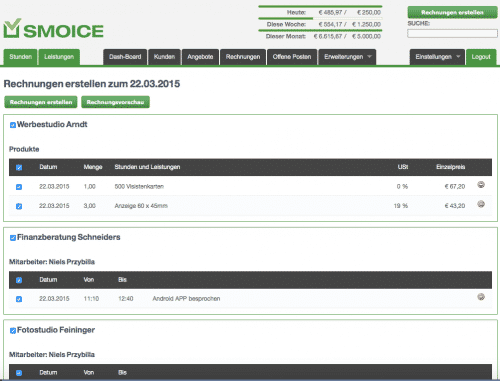This screenshot has height=381, width=500.
Task: Select the Rechnungen tab
Action: click(x=243, y=57)
